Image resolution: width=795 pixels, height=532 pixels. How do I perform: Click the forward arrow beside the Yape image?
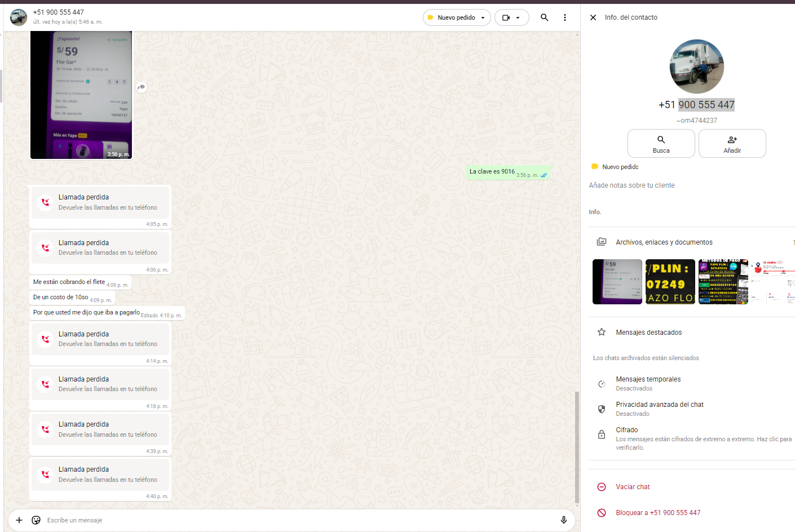(x=141, y=87)
